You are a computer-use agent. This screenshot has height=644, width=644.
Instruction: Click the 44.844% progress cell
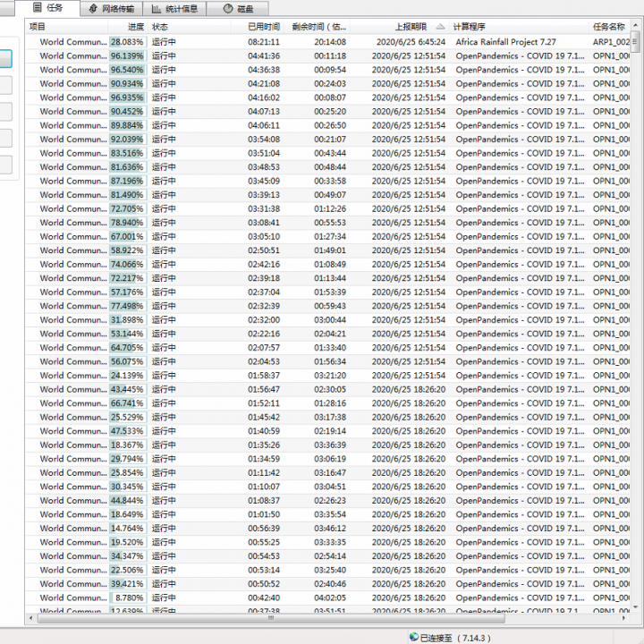128,501
